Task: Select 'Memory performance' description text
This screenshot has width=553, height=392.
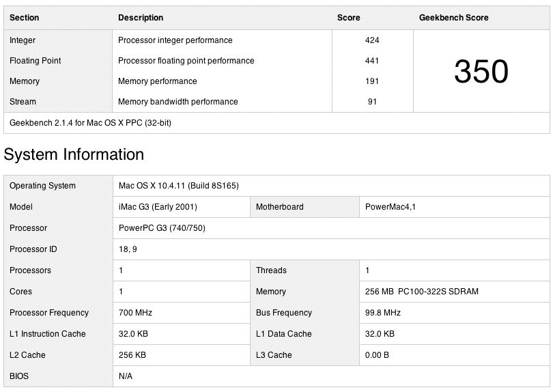Action: pyautogui.click(x=157, y=81)
